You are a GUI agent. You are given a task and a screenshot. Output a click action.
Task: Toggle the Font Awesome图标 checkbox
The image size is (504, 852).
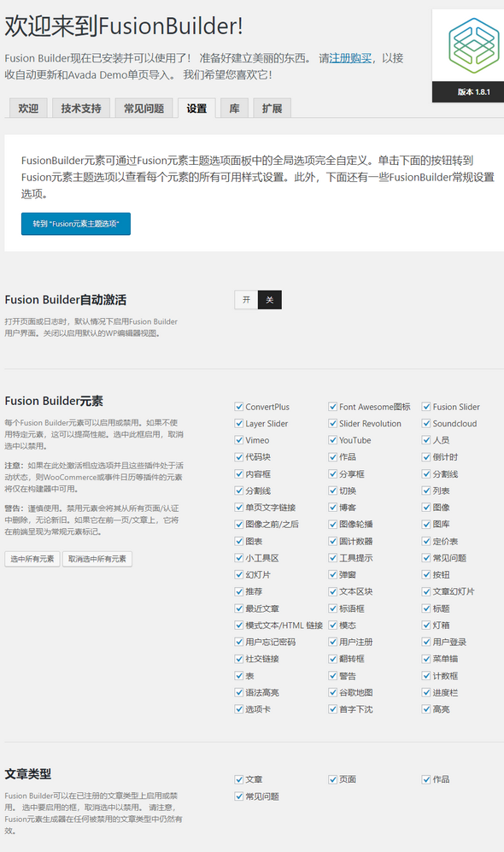coord(333,407)
